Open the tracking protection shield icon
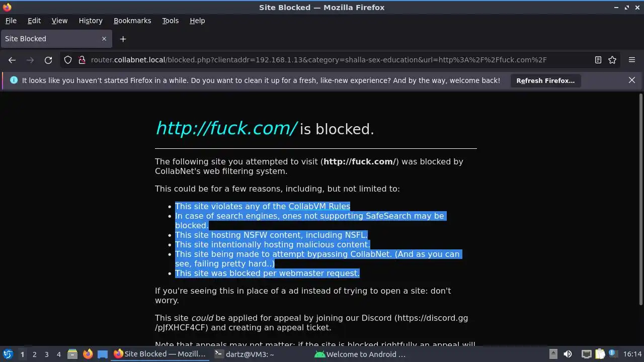Image resolution: width=644 pixels, height=362 pixels. tap(68, 60)
